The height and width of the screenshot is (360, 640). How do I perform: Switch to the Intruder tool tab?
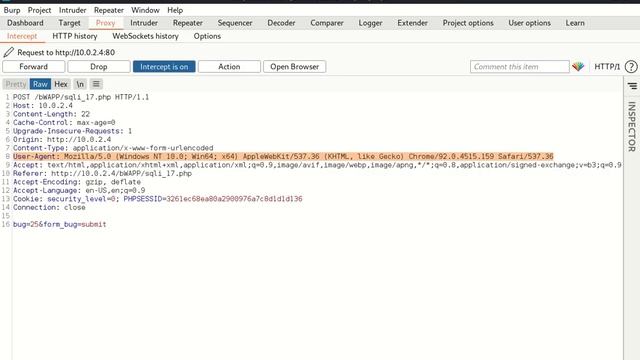(x=144, y=23)
